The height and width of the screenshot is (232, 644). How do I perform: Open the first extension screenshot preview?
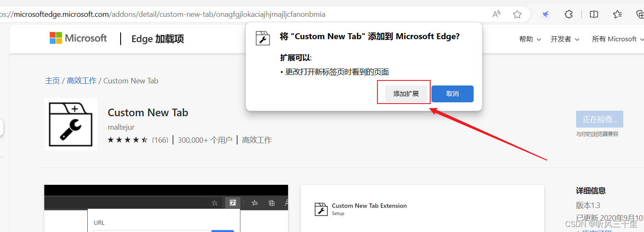point(166,208)
